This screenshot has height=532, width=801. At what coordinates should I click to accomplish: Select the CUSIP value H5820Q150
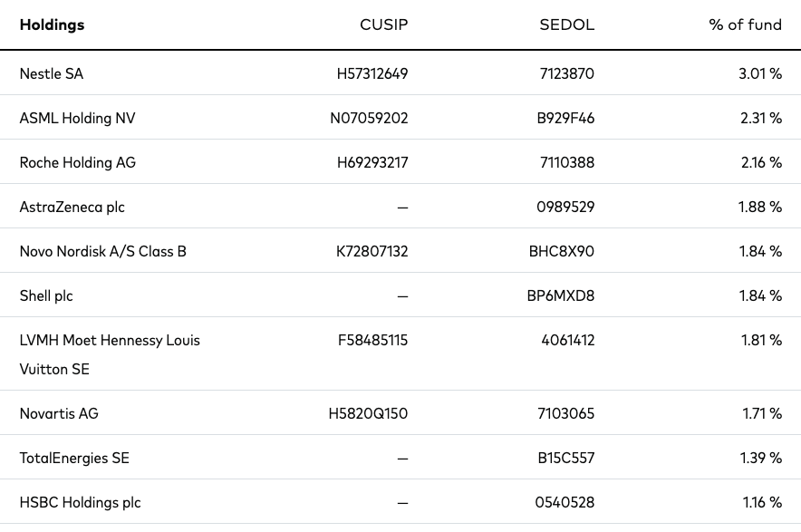(368, 413)
